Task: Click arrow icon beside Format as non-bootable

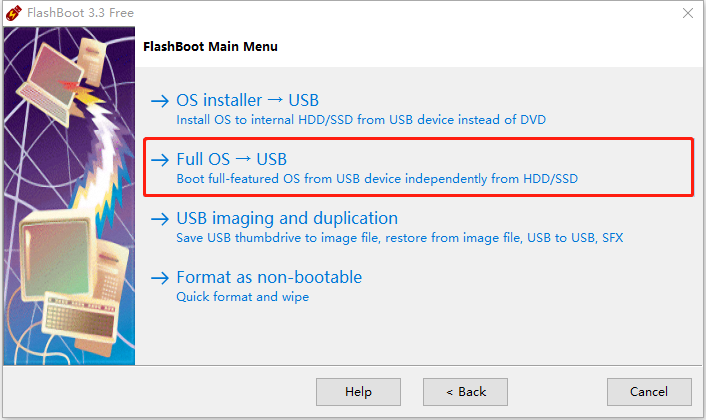Action: [160, 278]
